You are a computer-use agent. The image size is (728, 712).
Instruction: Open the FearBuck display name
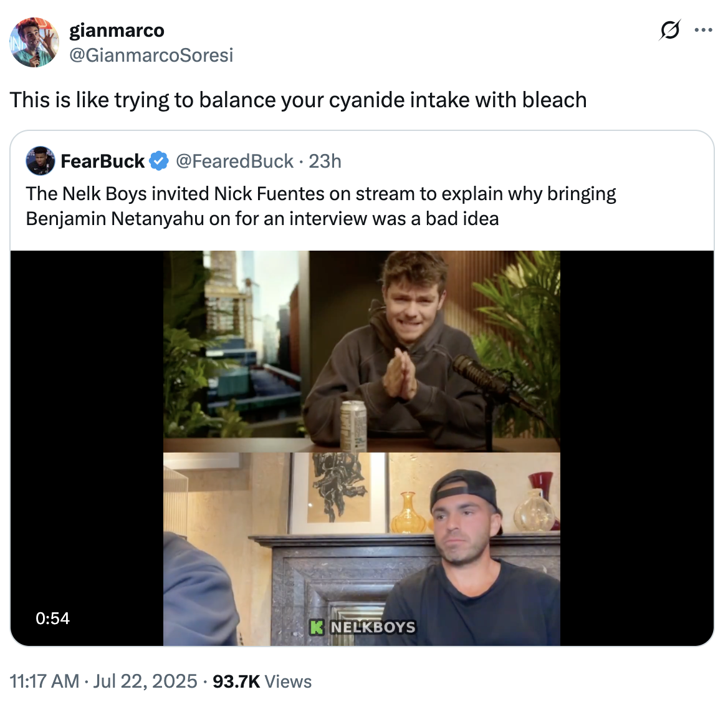pyautogui.click(x=103, y=161)
